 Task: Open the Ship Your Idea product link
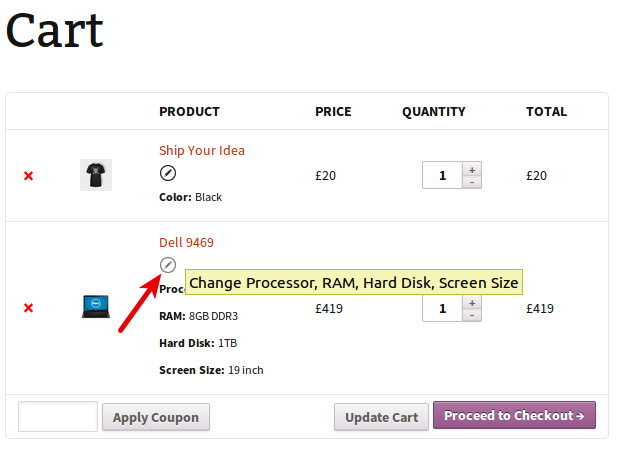(202, 151)
